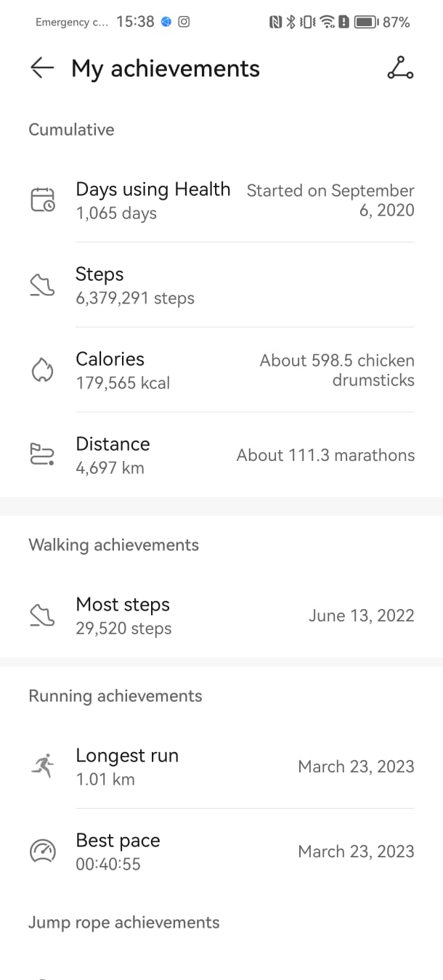The image size is (443, 980).
Task: Tap the runner icon beside Longest run
Action: [42, 767]
